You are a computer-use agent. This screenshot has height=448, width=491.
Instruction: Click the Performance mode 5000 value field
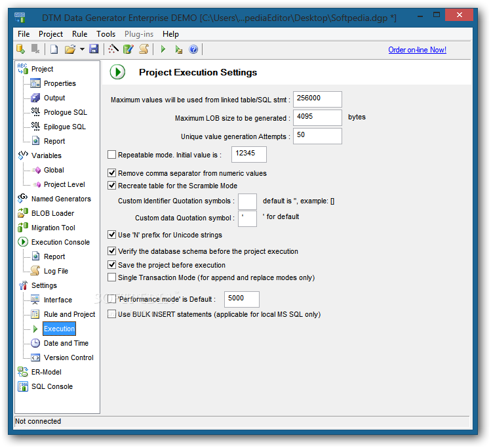[242, 299]
